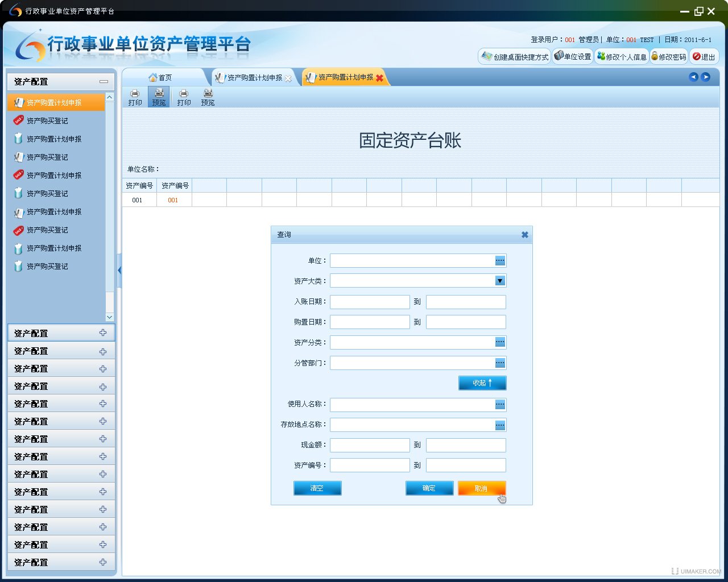
Task: Switch to the 首页 tab
Action: [x=160, y=78]
